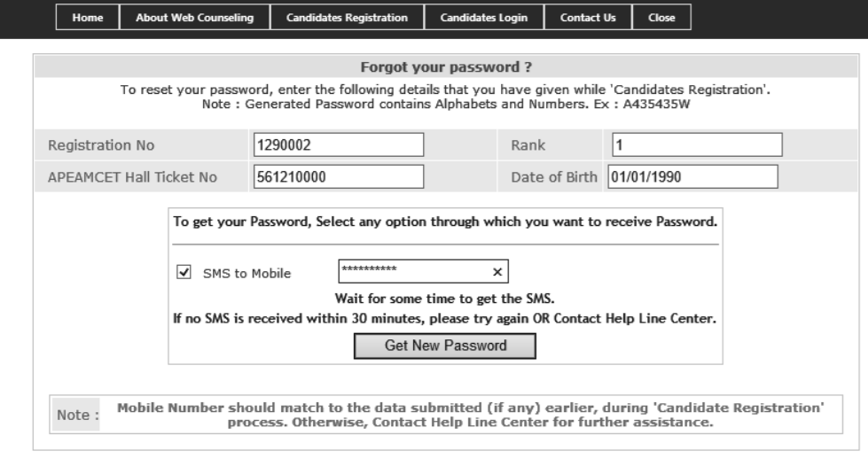
Task: Click the Date of Birth field
Action: (692, 176)
